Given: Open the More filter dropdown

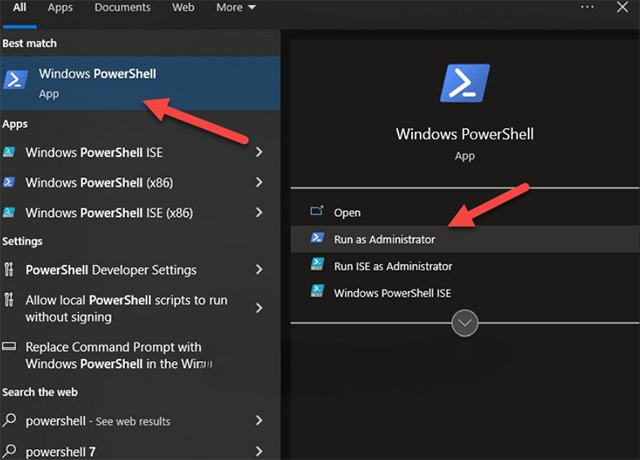Looking at the screenshot, I should click(236, 7).
